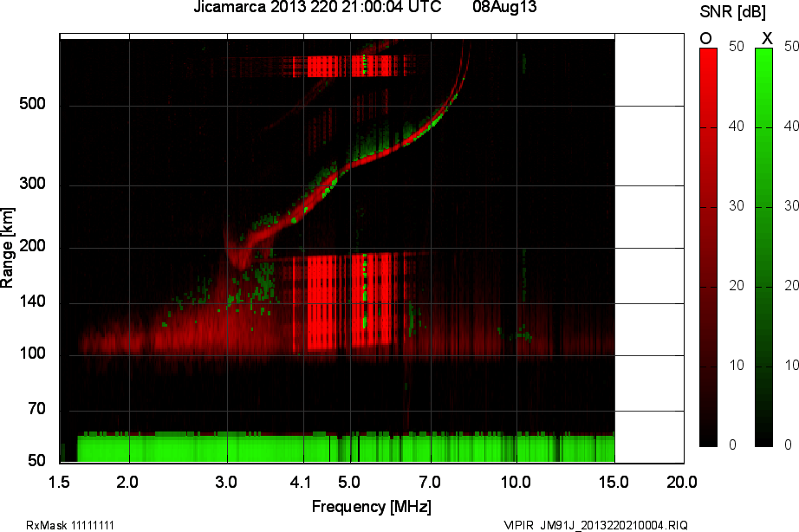Click the frequency tick label '1.5'
The image size is (799, 532).
coord(59,482)
